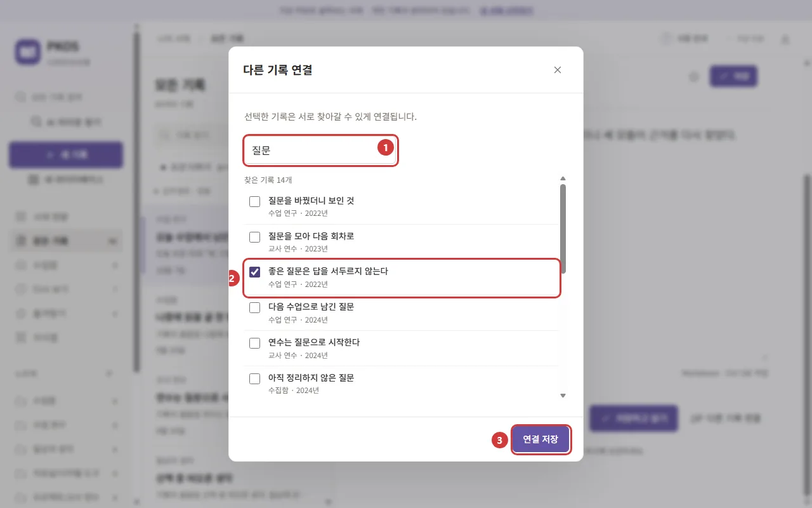Click the 찾은 기록 14개 count label
Image resolution: width=812 pixels, height=508 pixels.
pyautogui.click(x=268, y=180)
